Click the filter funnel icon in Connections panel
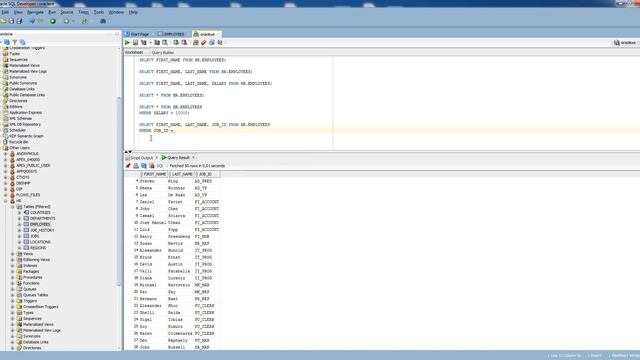Image resolution: width=640 pixels, height=360 pixels. tap(15, 42)
